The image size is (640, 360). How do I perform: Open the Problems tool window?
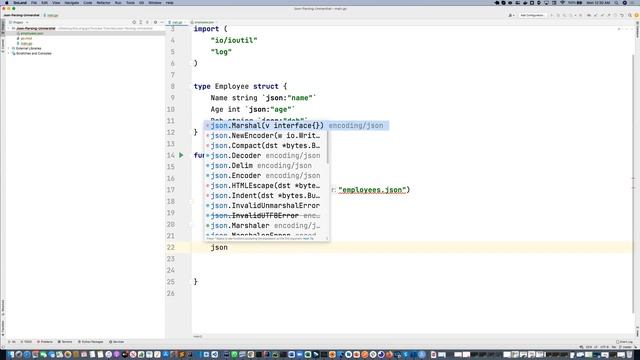click(45, 342)
